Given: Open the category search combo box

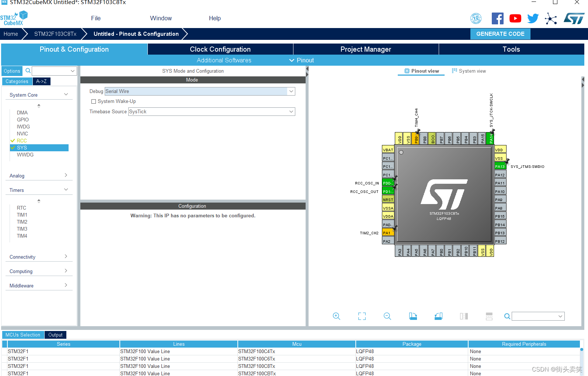Looking at the screenshot, I should (x=54, y=71).
